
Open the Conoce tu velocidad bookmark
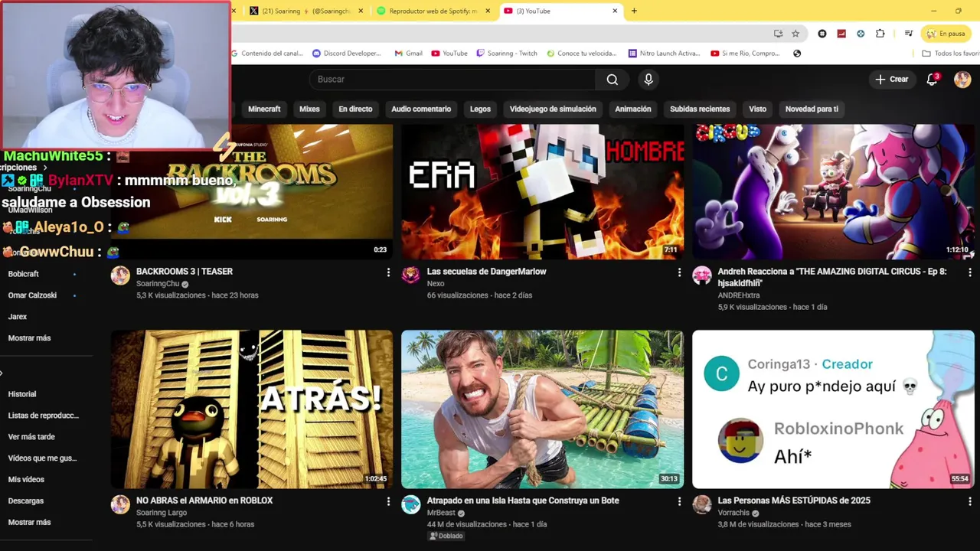[x=582, y=54]
